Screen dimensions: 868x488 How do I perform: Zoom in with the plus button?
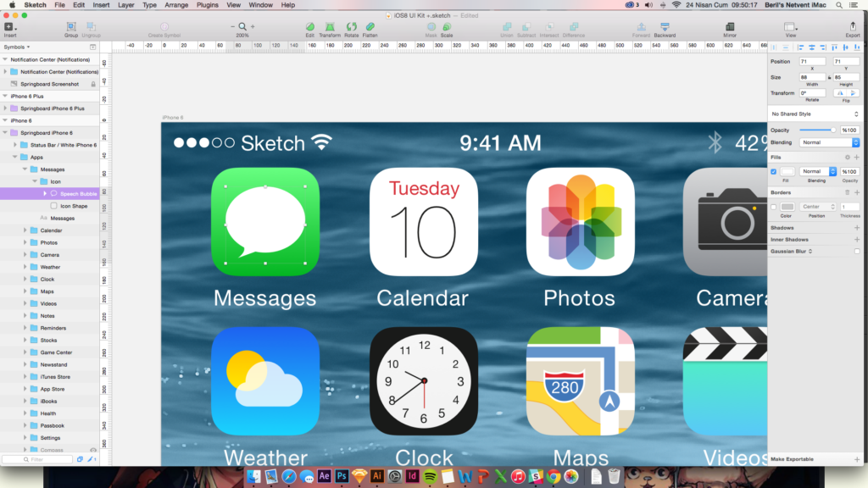[253, 26]
